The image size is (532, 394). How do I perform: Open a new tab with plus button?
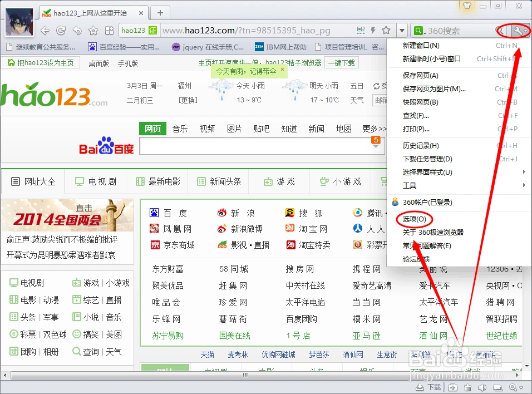(160, 13)
